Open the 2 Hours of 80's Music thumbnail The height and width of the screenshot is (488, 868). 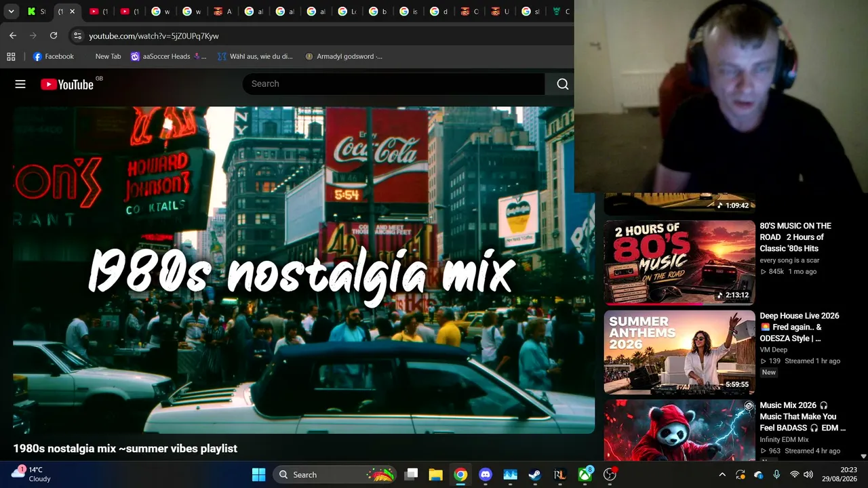[679, 262]
